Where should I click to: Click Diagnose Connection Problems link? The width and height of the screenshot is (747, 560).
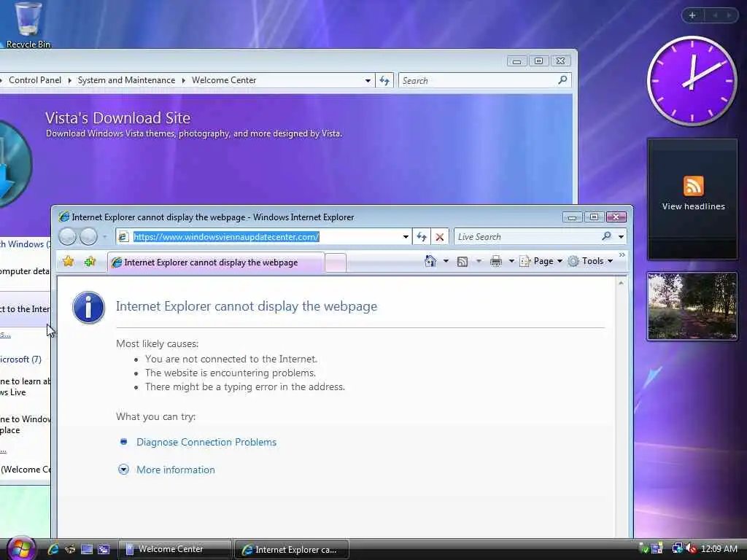coord(206,442)
